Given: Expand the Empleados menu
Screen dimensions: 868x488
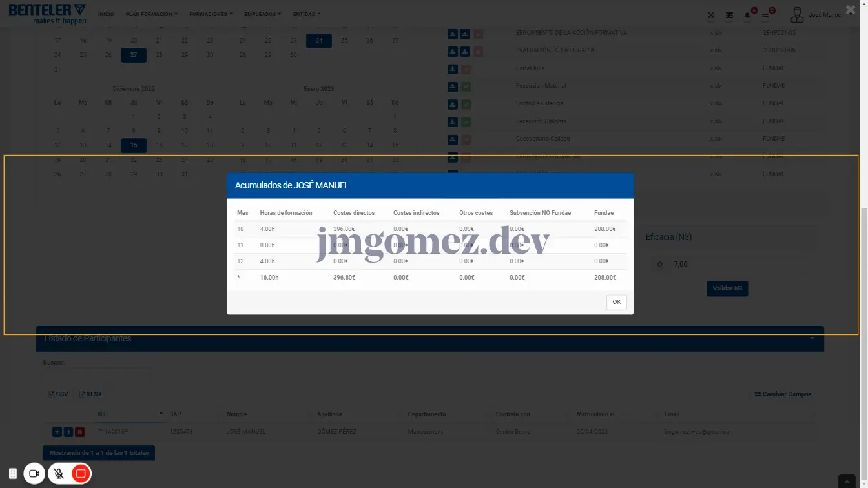Looking at the screenshot, I should point(262,14).
